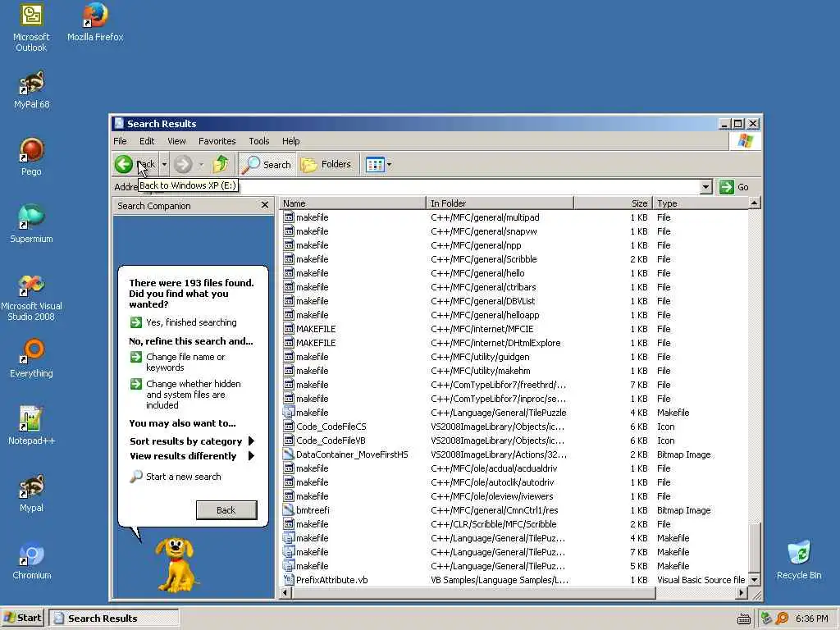
Task: Open the Tools menu
Action: click(x=258, y=141)
